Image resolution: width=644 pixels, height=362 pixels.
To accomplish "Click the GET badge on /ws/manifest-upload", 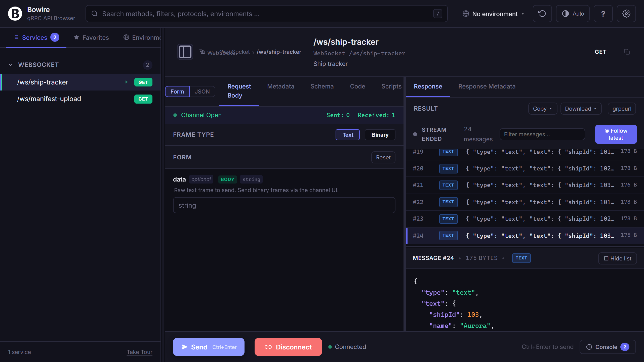I will pyautogui.click(x=143, y=99).
